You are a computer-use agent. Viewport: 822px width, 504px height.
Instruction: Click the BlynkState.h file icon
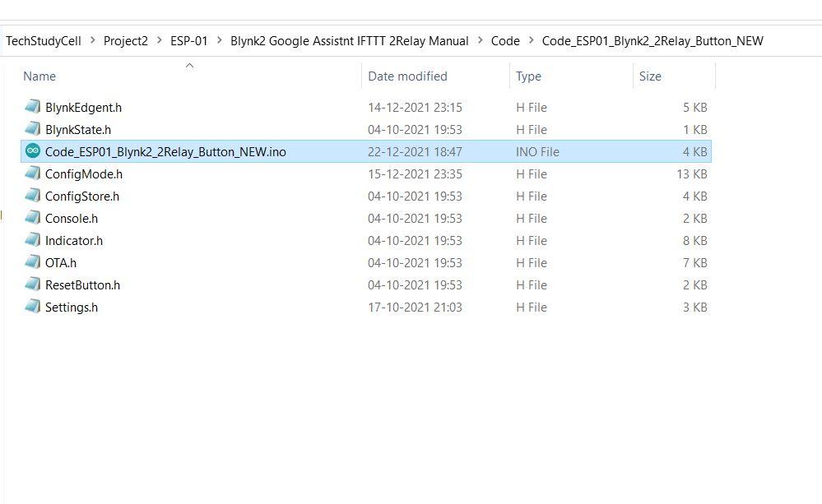coord(33,129)
